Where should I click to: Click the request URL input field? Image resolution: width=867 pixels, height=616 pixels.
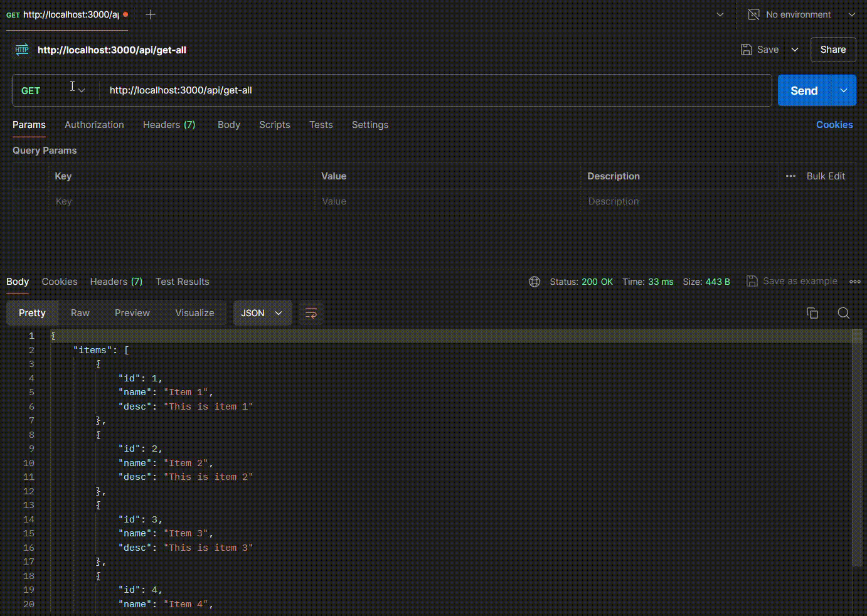[433, 90]
